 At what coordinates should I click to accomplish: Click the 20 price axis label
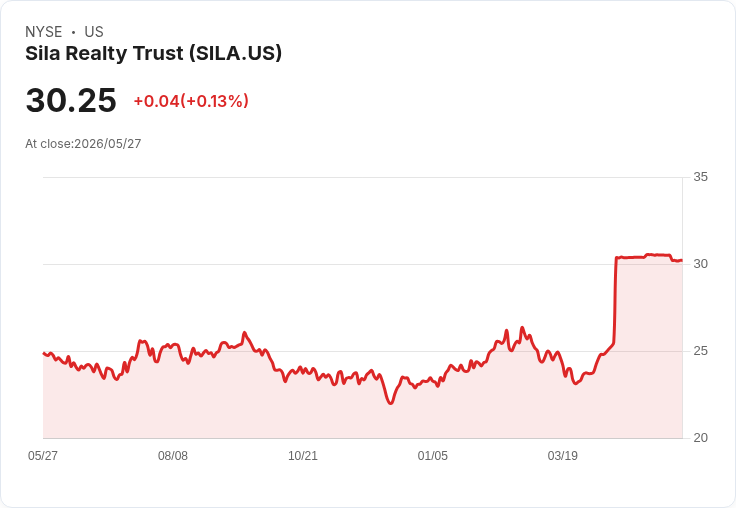point(700,438)
